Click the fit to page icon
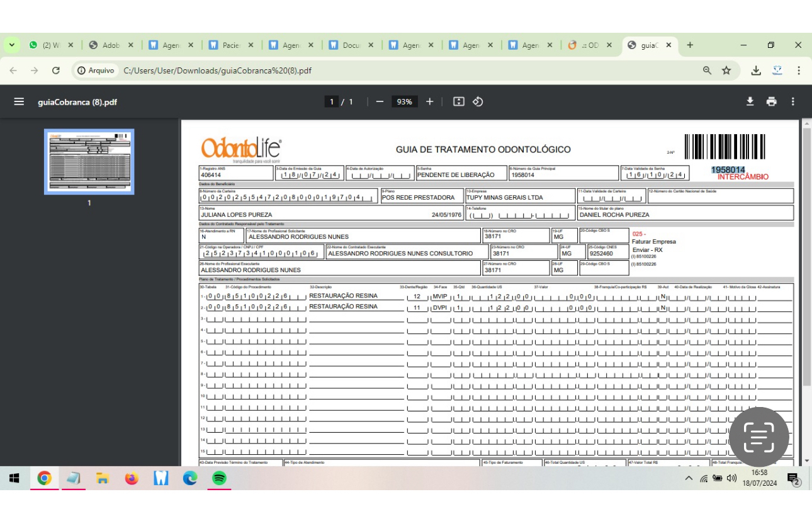The image size is (812, 516). pos(459,101)
